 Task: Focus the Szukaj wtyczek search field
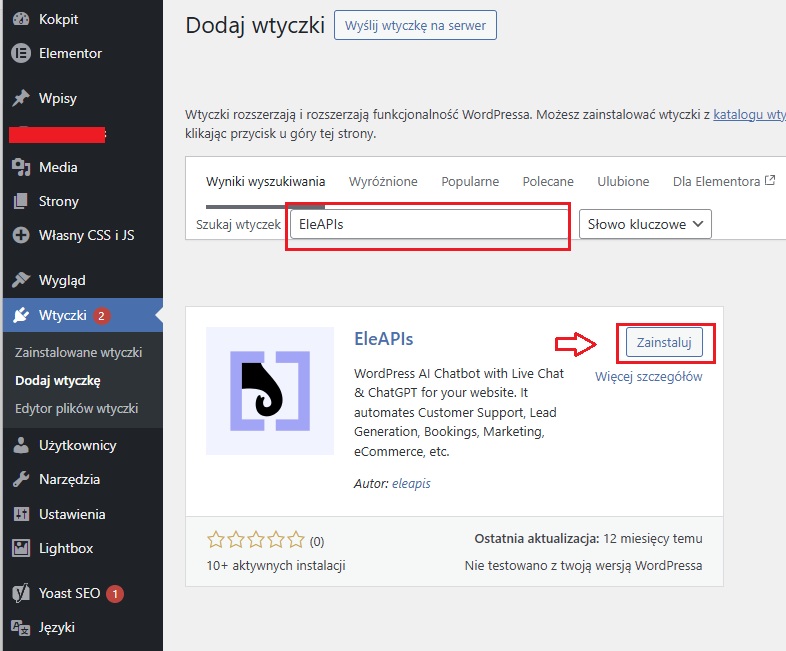coord(428,225)
